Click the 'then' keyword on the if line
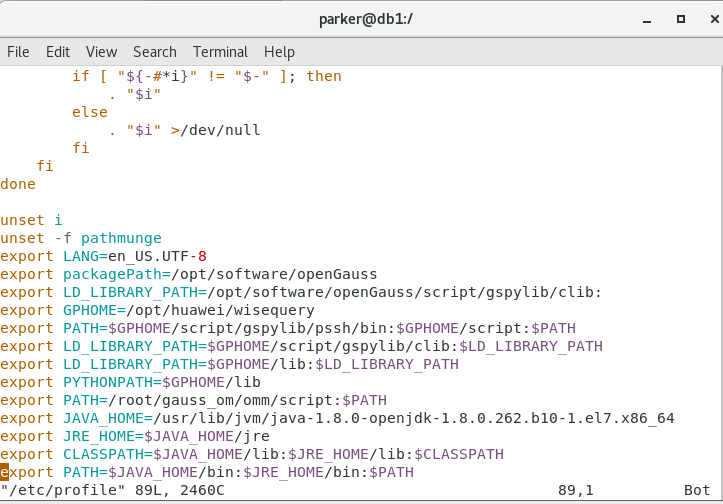The height and width of the screenshot is (504, 723). click(324, 76)
